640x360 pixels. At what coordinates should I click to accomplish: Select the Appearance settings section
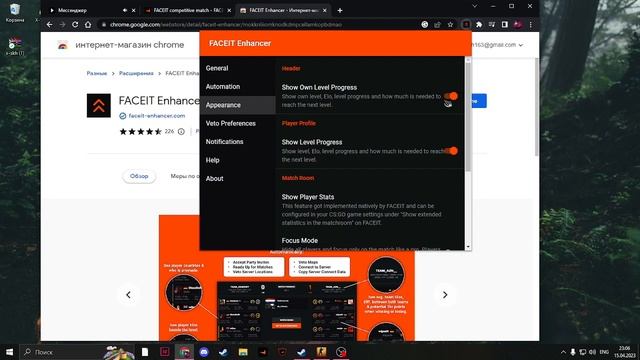238,105
